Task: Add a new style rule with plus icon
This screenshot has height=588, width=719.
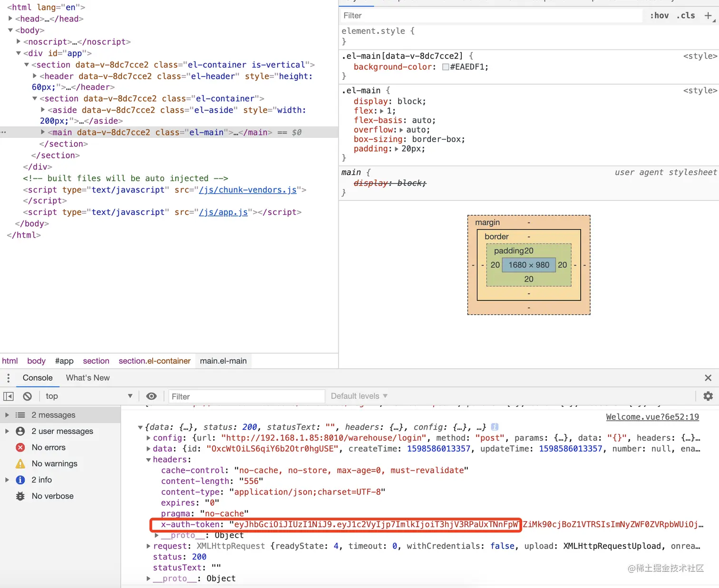Action: click(x=708, y=16)
